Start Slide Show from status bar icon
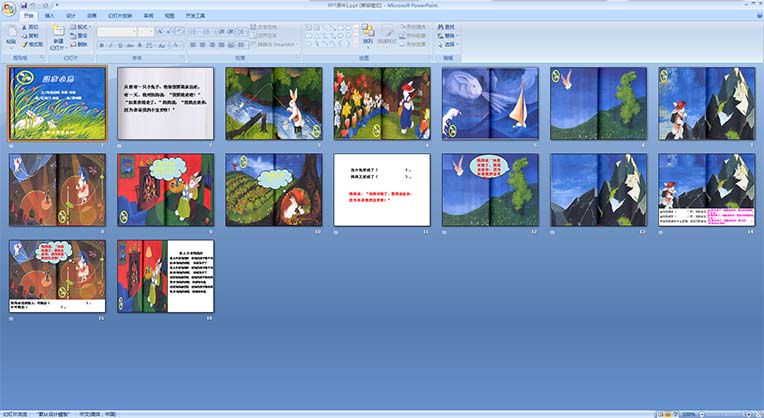The width and height of the screenshot is (764, 418). click(675, 414)
